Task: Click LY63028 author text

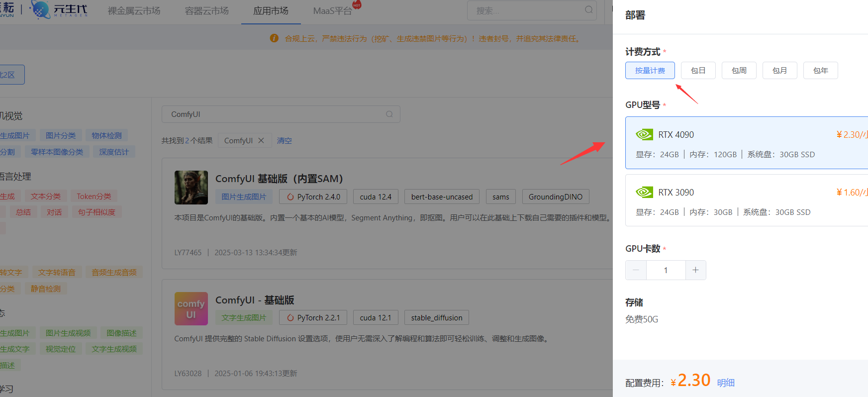Action: [188, 374]
